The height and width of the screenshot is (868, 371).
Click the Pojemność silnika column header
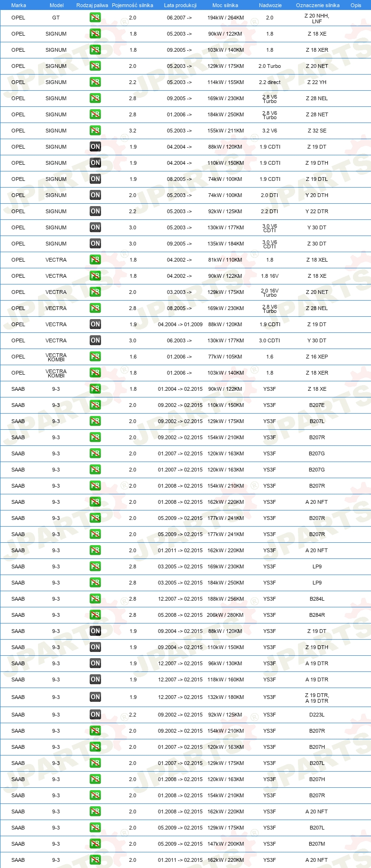point(132,5)
